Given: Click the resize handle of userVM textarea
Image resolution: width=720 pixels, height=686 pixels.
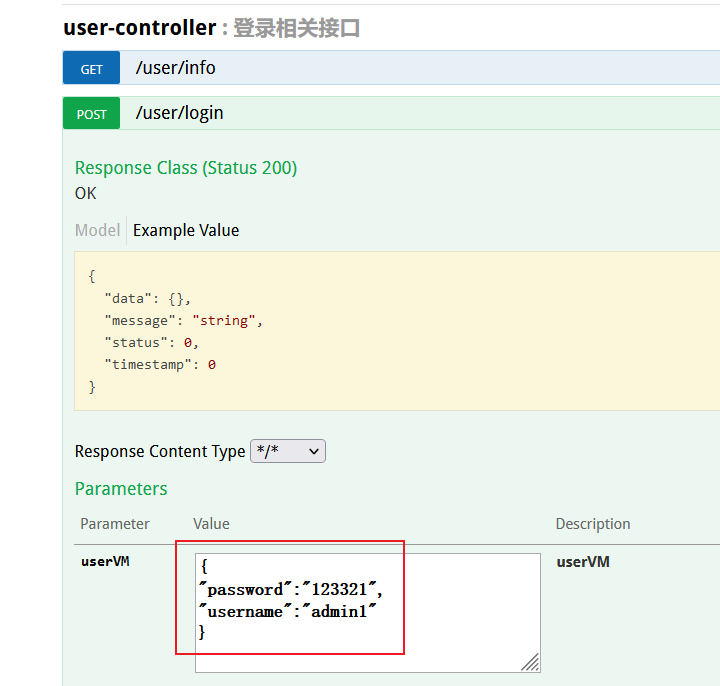Looking at the screenshot, I should (530, 662).
